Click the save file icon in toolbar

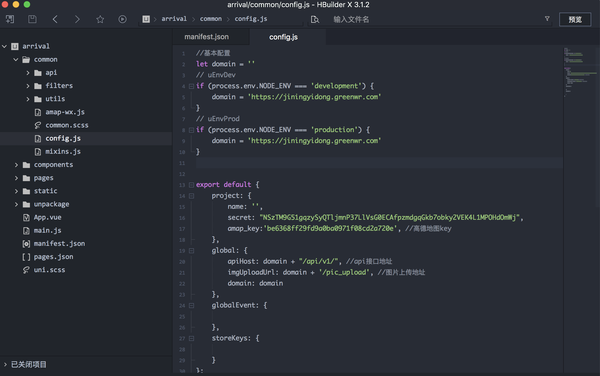pyautogui.click(x=33, y=19)
